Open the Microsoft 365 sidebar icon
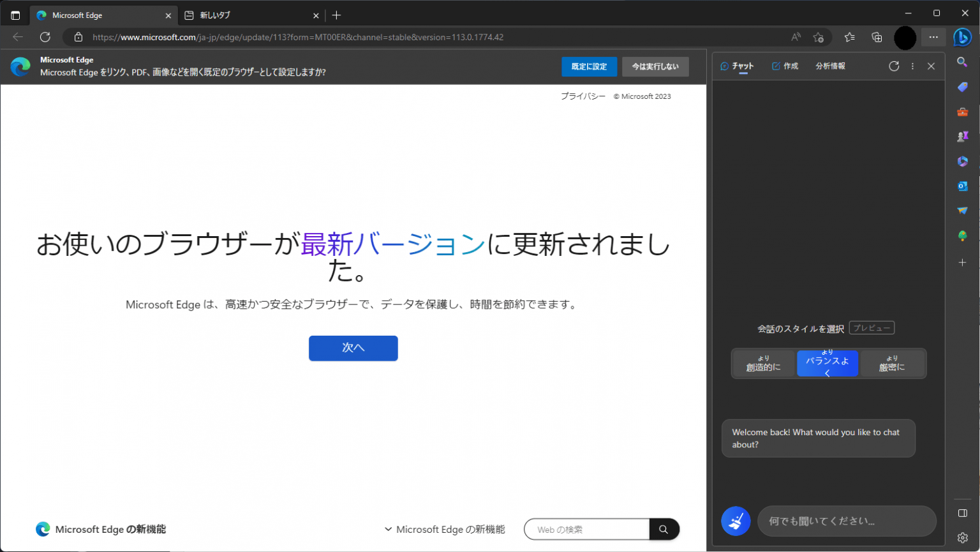The width and height of the screenshot is (980, 552). pyautogui.click(x=963, y=161)
